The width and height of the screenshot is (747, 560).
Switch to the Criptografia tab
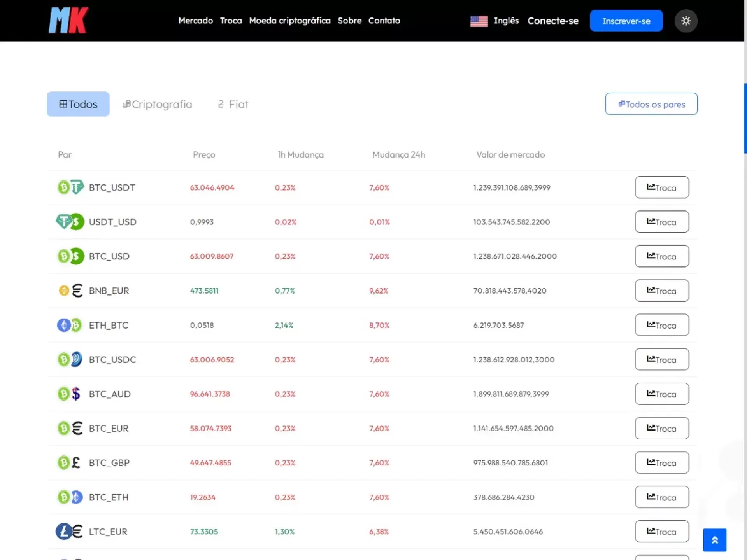(157, 104)
